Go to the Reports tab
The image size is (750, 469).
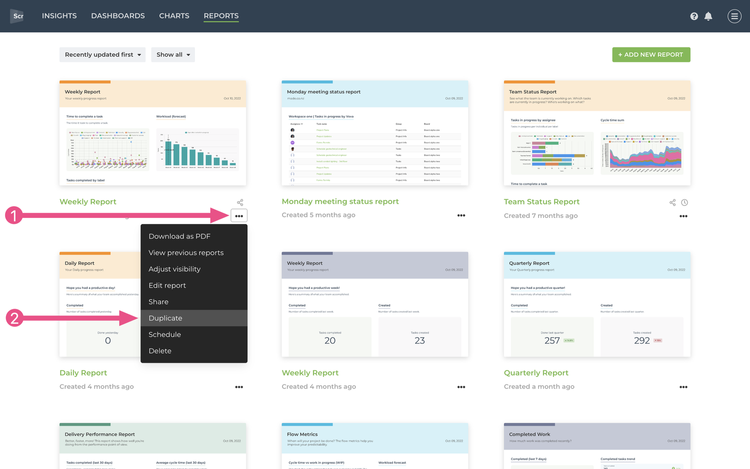[x=221, y=16]
